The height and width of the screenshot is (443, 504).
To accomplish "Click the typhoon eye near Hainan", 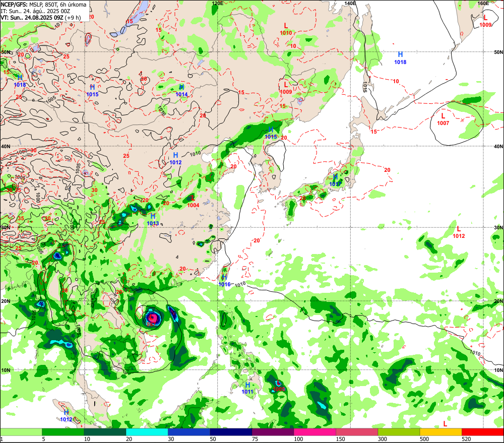I will point(152,318).
